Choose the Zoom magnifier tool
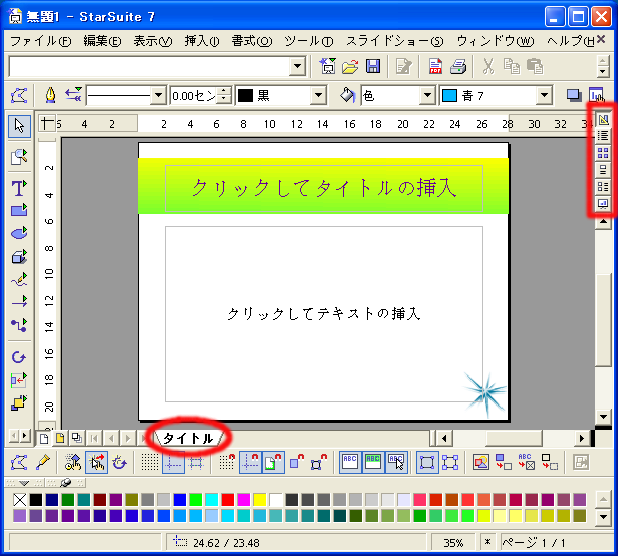This screenshot has height=556, width=618. [19, 156]
